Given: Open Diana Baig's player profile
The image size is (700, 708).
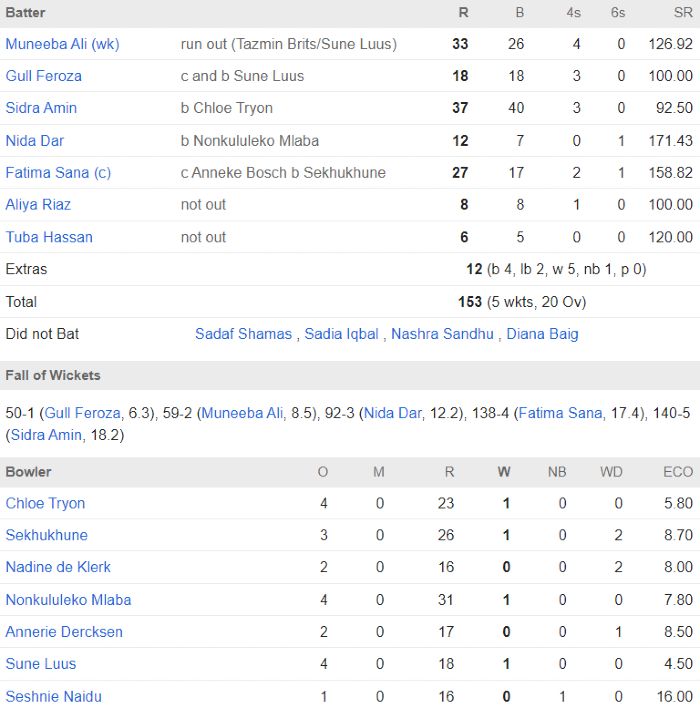Looking at the screenshot, I should (x=542, y=334).
